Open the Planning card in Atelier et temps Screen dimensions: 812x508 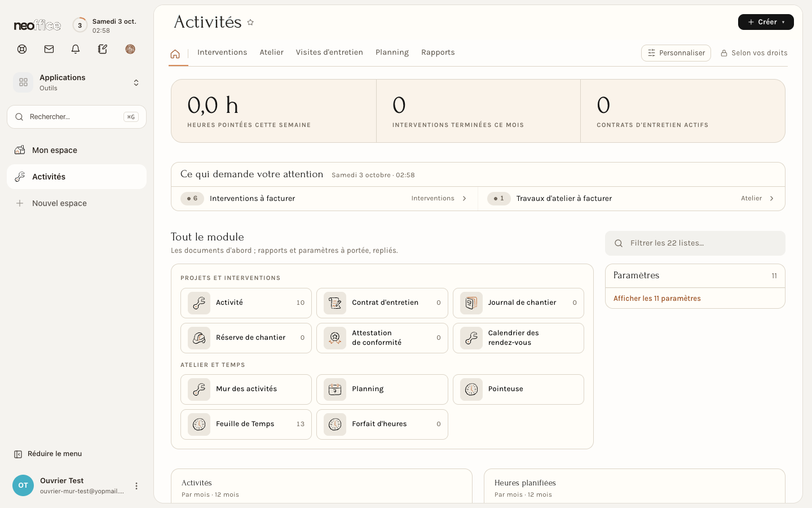click(x=382, y=389)
